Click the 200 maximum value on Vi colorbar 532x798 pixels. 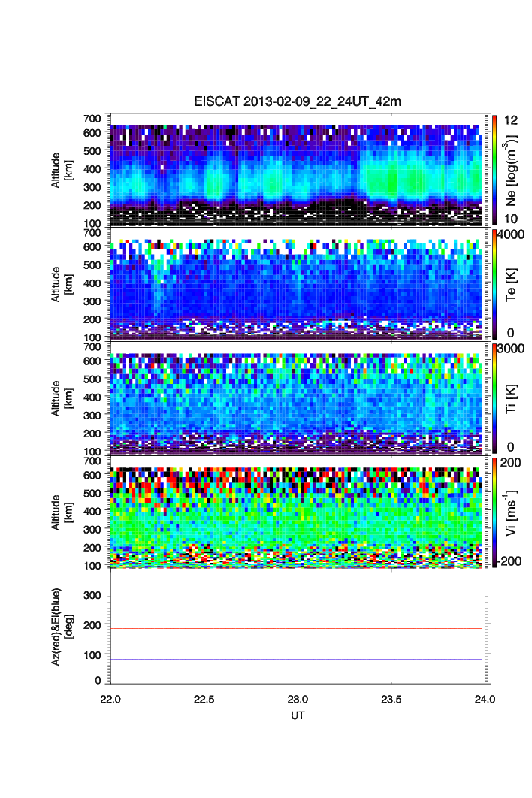(511, 463)
